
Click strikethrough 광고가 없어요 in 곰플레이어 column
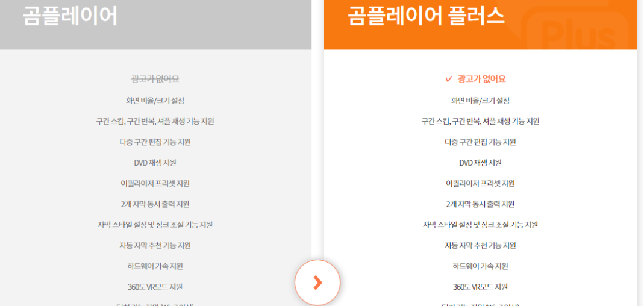[x=155, y=79]
